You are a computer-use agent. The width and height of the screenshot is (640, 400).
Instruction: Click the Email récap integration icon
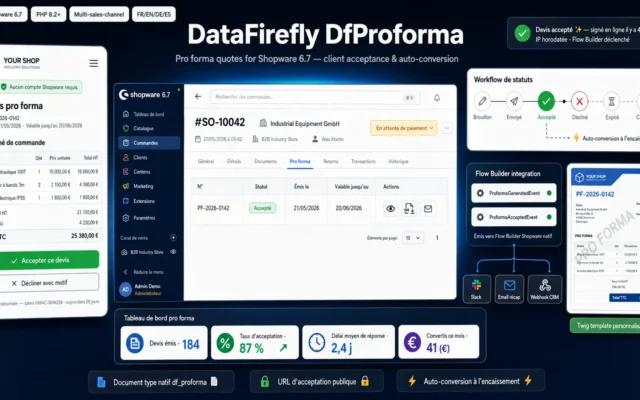[x=509, y=289]
